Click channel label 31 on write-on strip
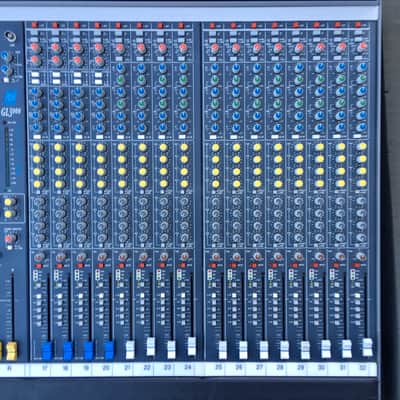Viewport: 400px width, 400px height. [x=342, y=368]
